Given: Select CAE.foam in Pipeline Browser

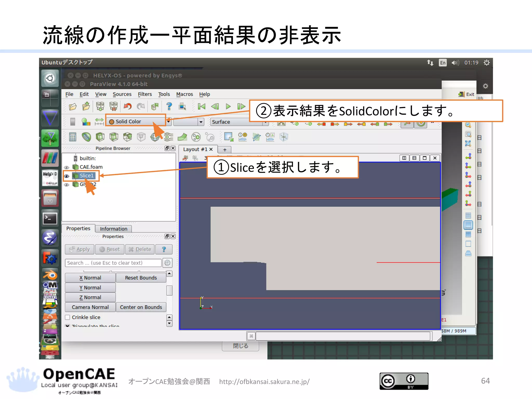Looking at the screenshot, I should coord(91,167).
